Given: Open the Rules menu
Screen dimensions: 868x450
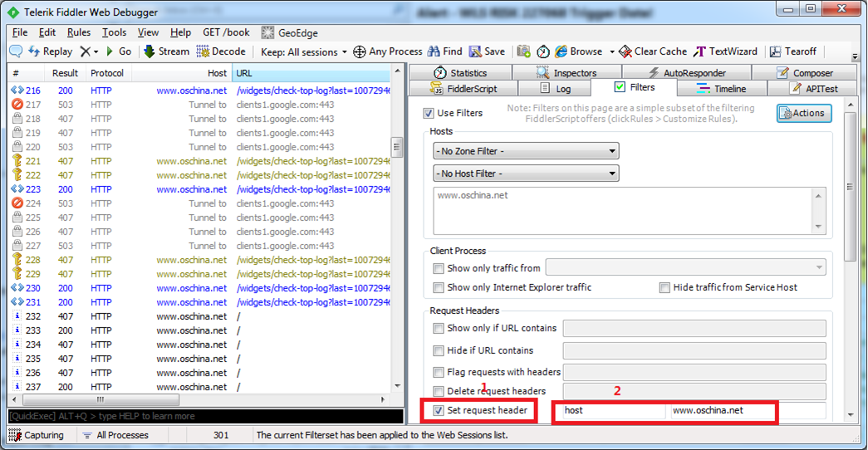Looking at the screenshot, I should point(79,32).
